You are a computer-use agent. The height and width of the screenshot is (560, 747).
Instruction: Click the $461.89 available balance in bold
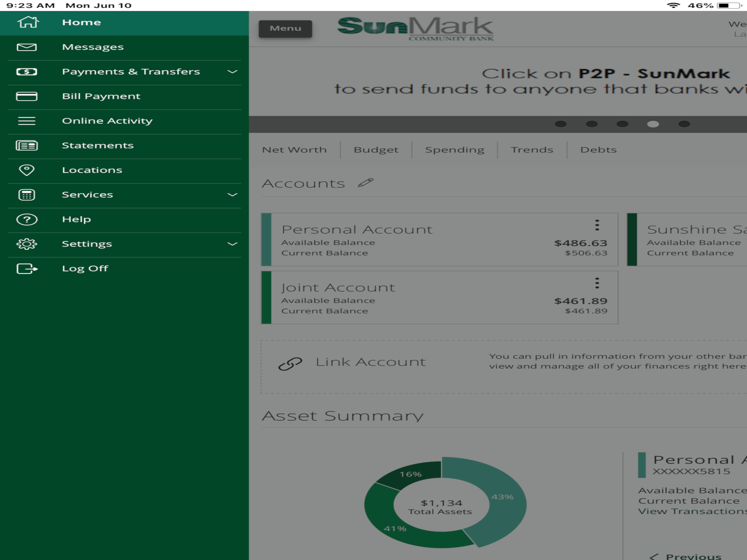tap(580, 301)
